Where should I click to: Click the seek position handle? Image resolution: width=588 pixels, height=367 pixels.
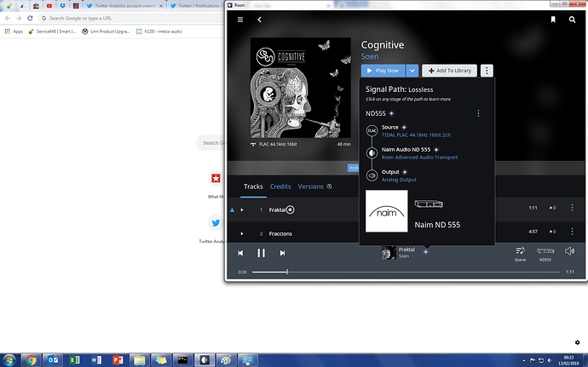tap(287, 272)
